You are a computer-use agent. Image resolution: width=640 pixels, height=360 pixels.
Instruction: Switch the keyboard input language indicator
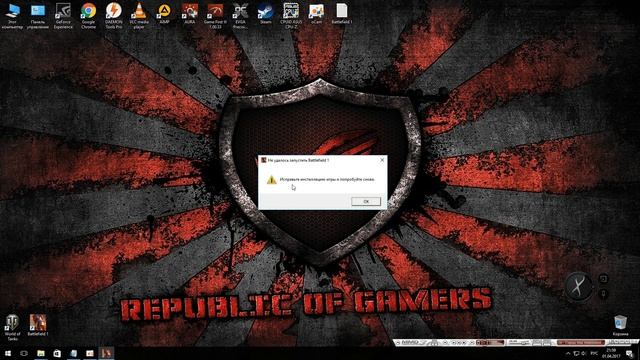coord(594,353)
